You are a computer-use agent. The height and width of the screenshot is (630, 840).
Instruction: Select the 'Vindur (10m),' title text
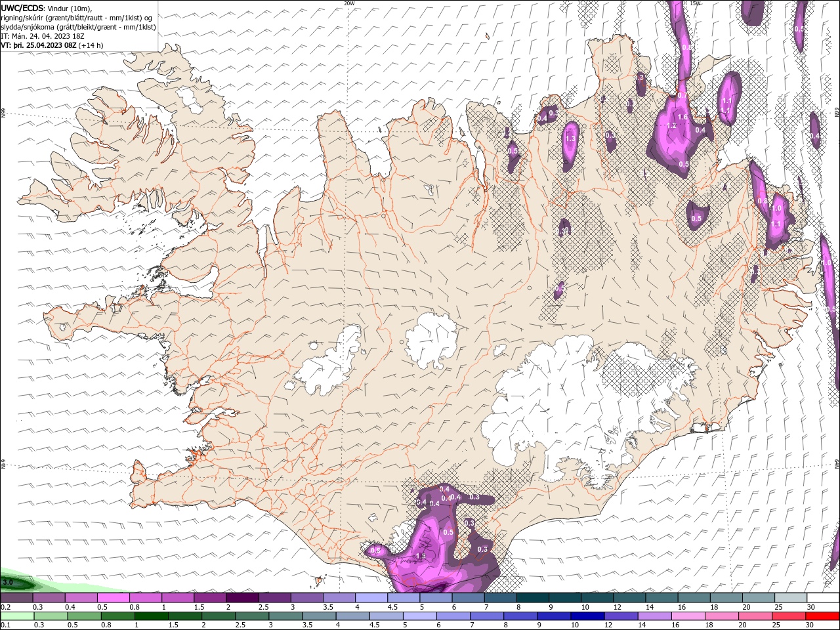[x=70, y=8]
